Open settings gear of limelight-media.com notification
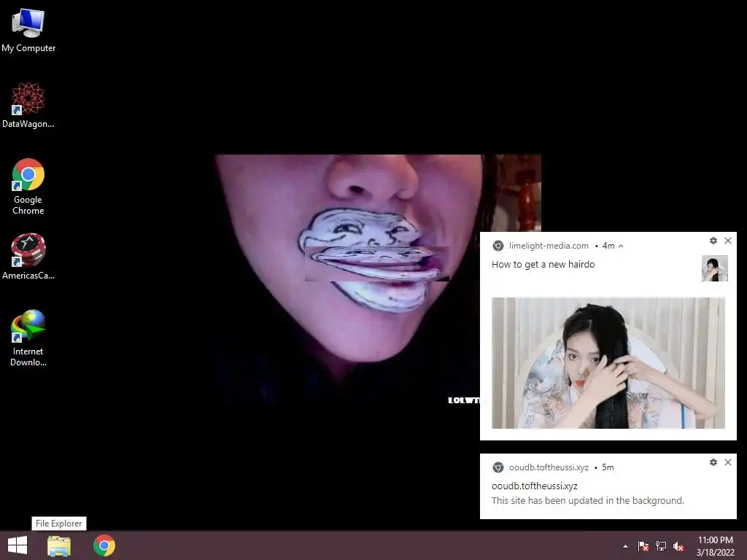 pos(713,241)
